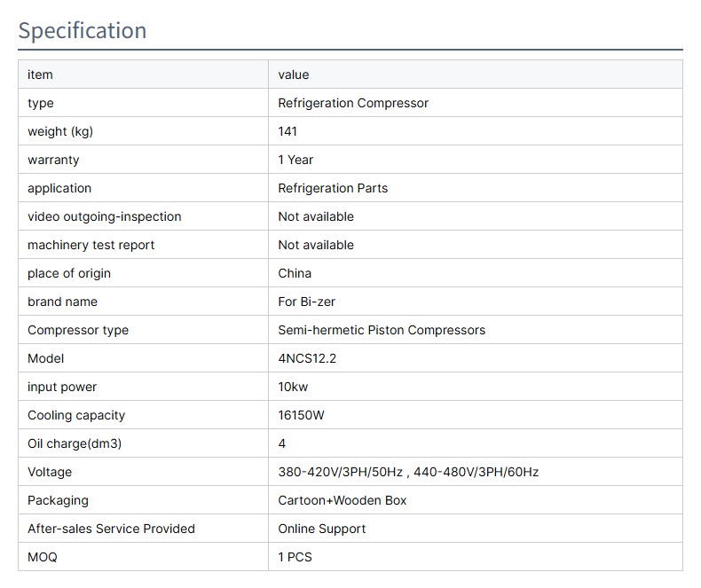Click the 'Oil charge(dm3)' label
Screen dimensions: 701x588
[75, 443]
